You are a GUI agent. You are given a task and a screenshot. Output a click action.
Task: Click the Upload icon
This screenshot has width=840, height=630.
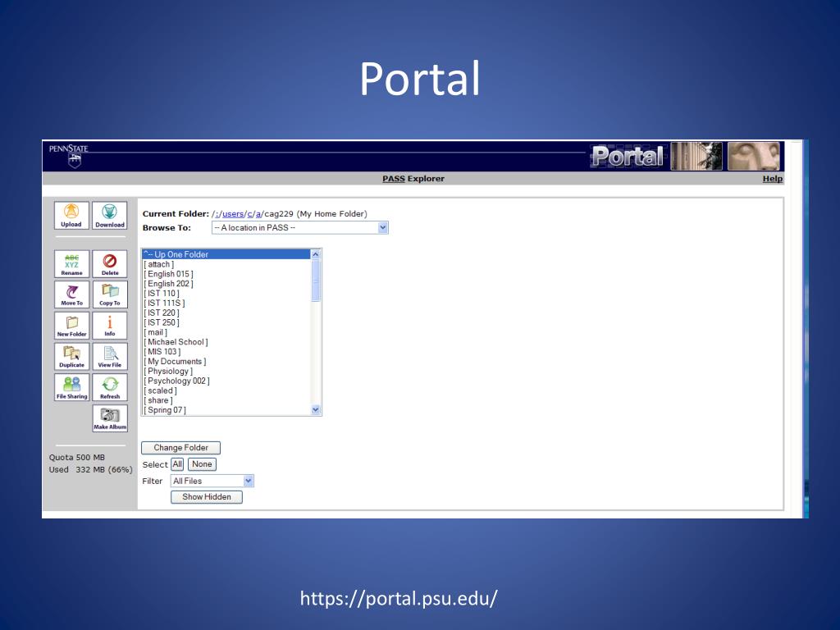[x=71, y=216]
